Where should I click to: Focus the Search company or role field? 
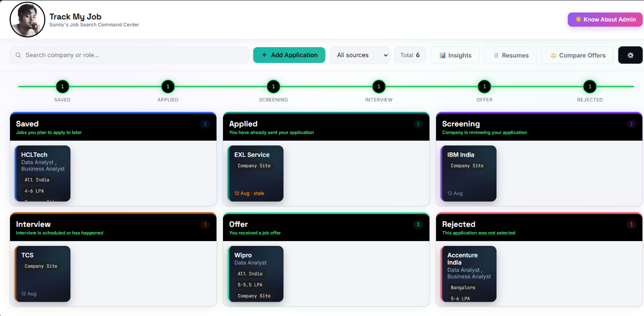129,55
